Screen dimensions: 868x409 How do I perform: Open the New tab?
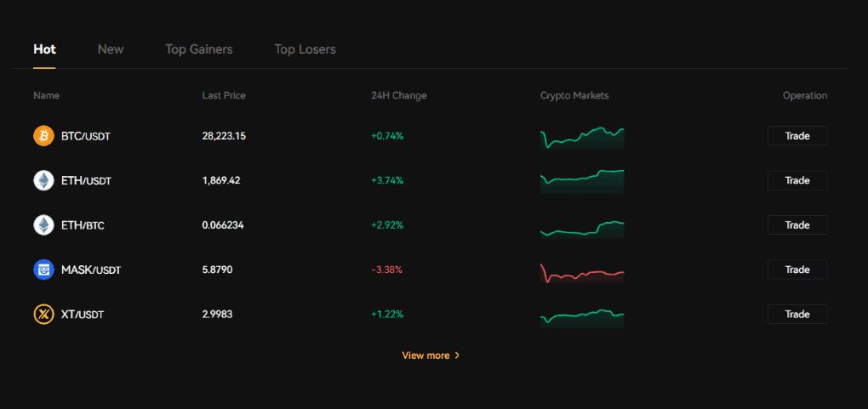point(111,49)
